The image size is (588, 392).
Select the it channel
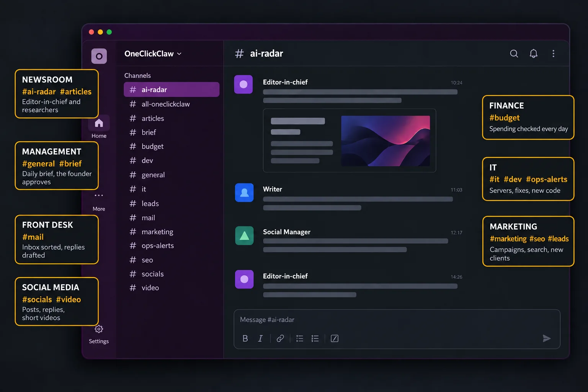click(171, 189)
